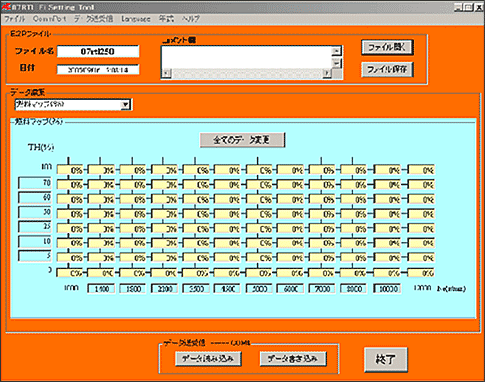Select the TH 70 axis field
485x382 pixels.
35,183
